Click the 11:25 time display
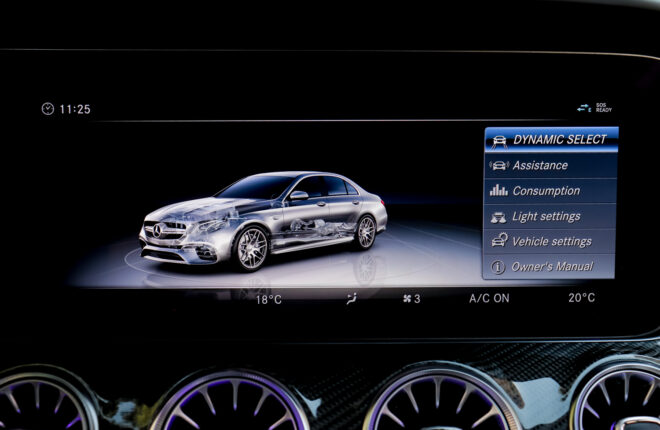Viewport: 660px width, 430px height. tap(75, 109)
